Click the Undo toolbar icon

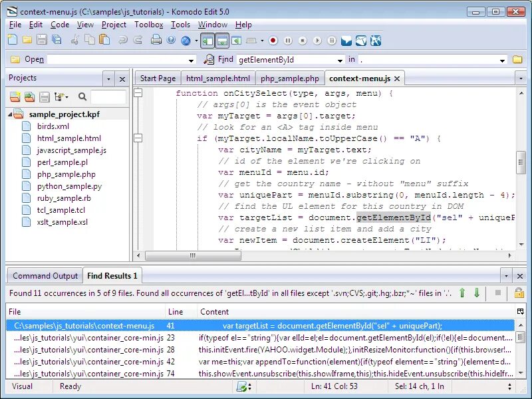click(122, 41)
